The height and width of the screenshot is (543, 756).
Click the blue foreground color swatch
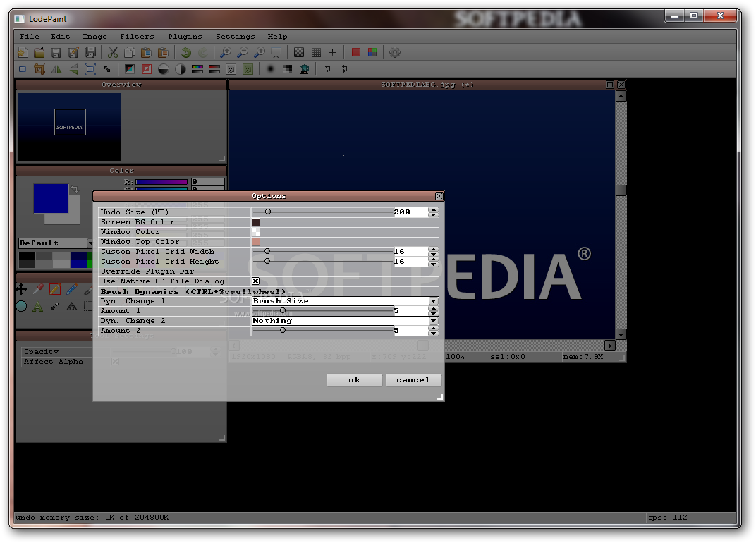(51, 198)
